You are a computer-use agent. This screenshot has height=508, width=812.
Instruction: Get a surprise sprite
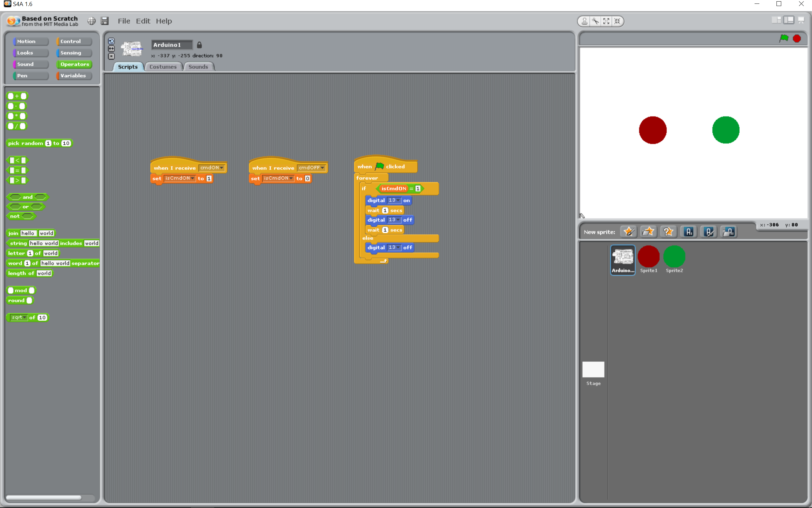pos(668,232)
